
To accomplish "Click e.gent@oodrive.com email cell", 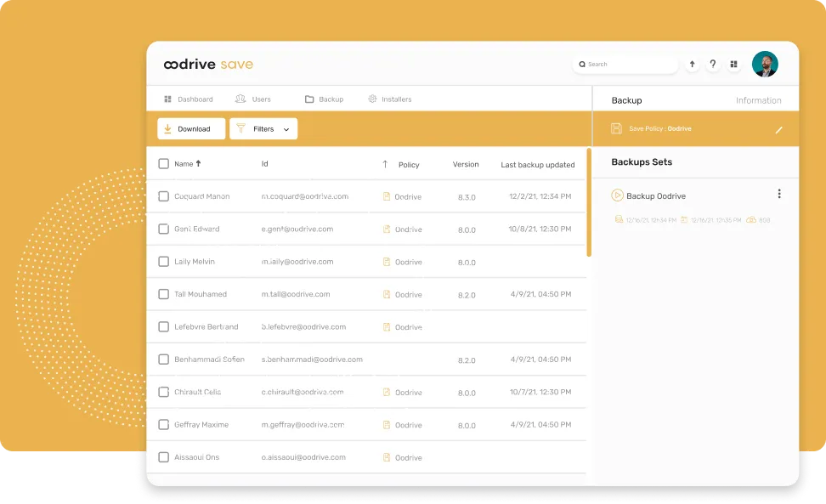I will 297,229.
